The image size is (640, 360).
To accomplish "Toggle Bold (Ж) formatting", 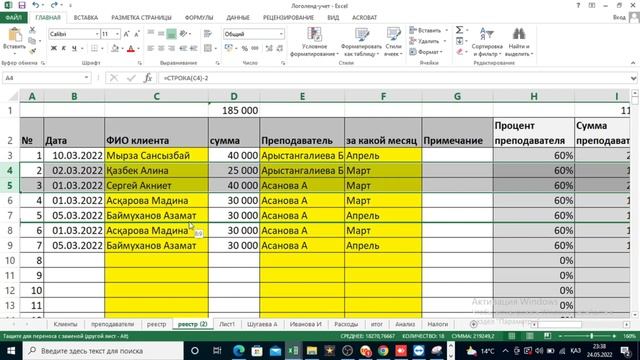I will 53,49.
